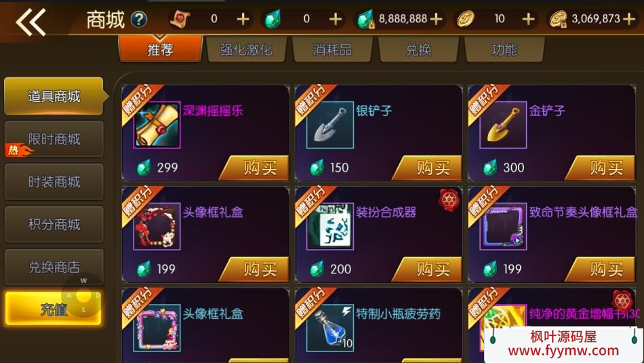Screen dimensions: 644x363
Task: Tap the 装扮合成器 item icon
Action: [x=330, y=226]
